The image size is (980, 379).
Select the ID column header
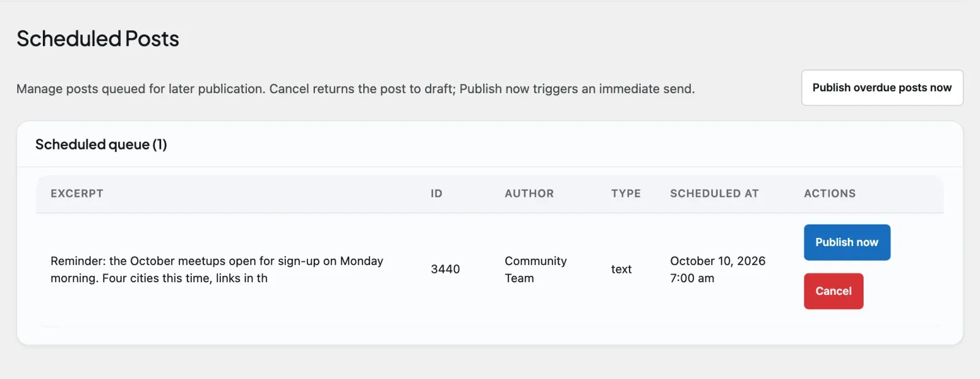coord(436,194)
